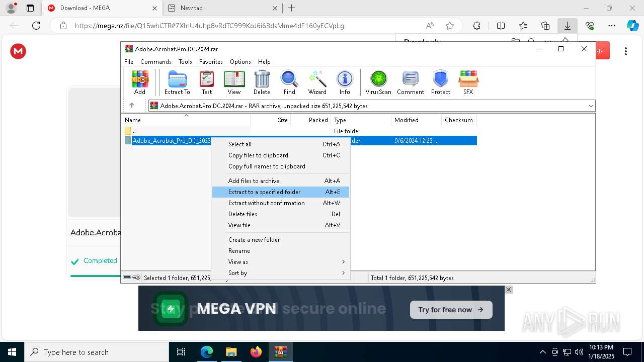The width and height of the screenshot is (644, 362).
Task: Open Edge Favorites list icon
Action: coord(523,26)
